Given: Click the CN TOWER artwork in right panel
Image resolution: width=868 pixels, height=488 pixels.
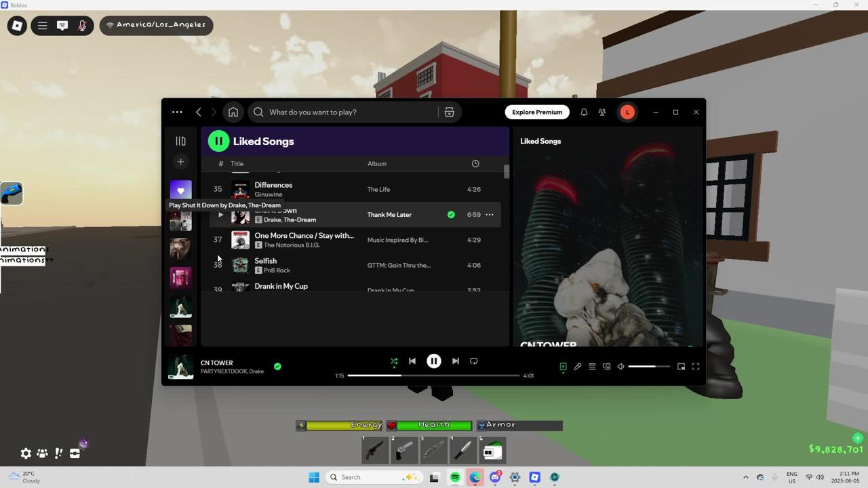Looking at the screenshot, I should [x=608, y=244].
